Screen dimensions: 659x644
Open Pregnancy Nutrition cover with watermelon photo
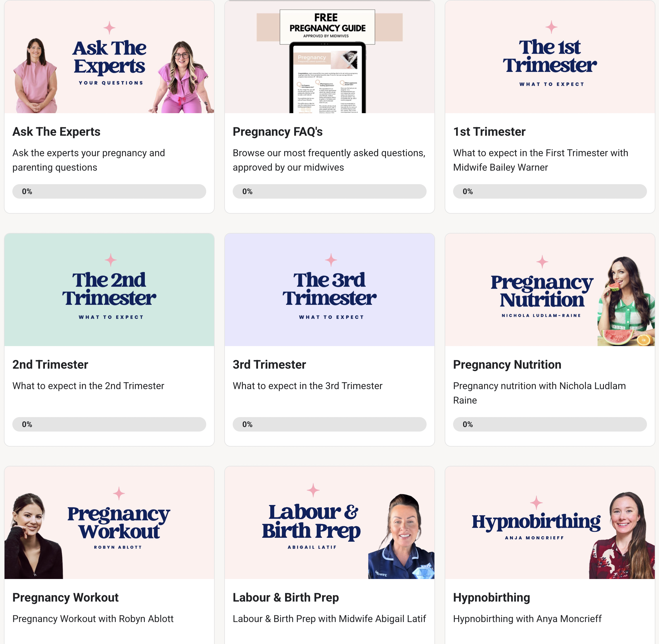550,289
